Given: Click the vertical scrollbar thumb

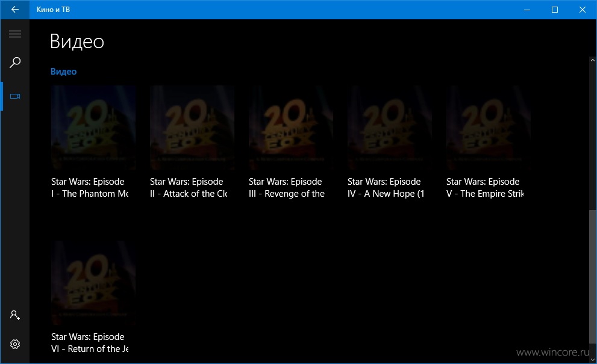Looking at the screenshot, I should [592, 276].
